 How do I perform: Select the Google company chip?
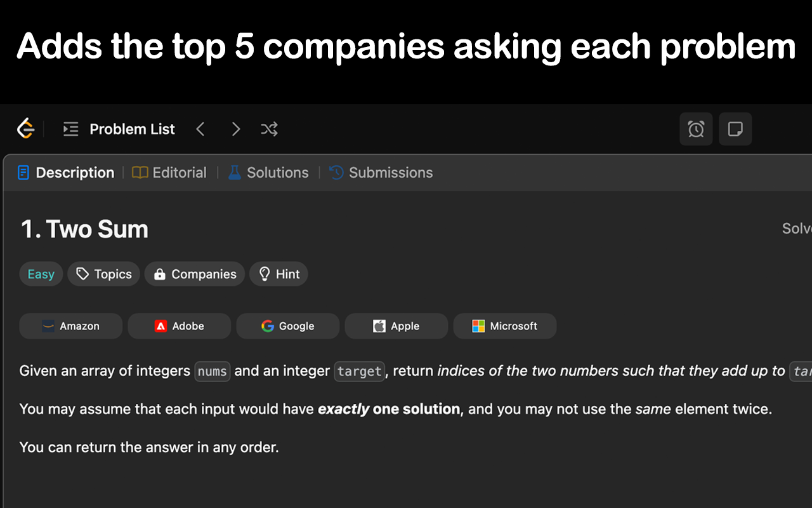[288, 326]
